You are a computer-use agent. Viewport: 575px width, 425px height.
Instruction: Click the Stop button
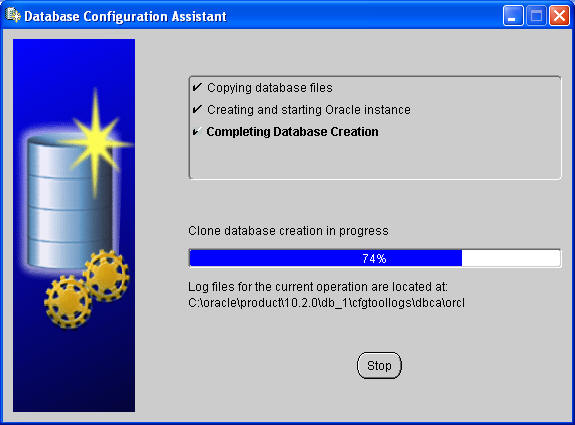pyautogui.click(x=379, y=365)
